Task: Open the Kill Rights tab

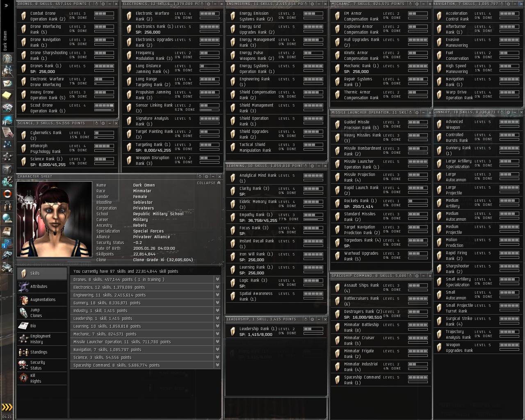Action: pos(42,378)
